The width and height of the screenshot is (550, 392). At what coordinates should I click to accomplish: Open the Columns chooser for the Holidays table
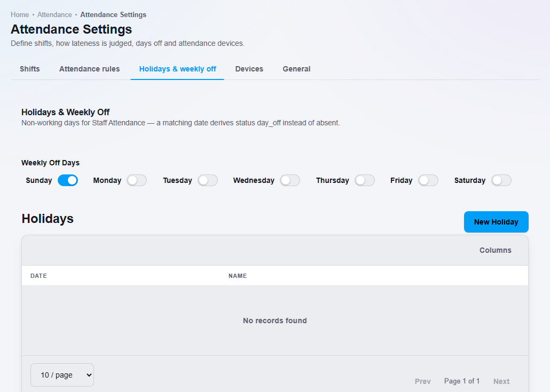496,250
